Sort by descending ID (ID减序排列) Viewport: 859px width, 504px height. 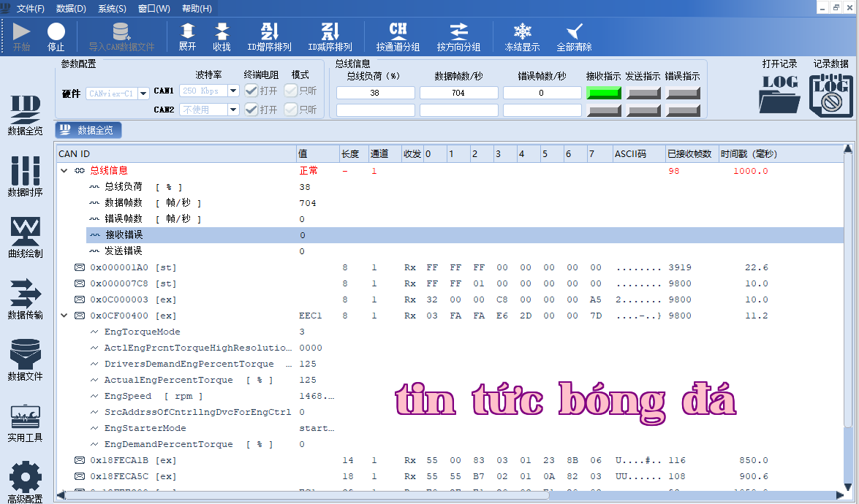point(330,37)
